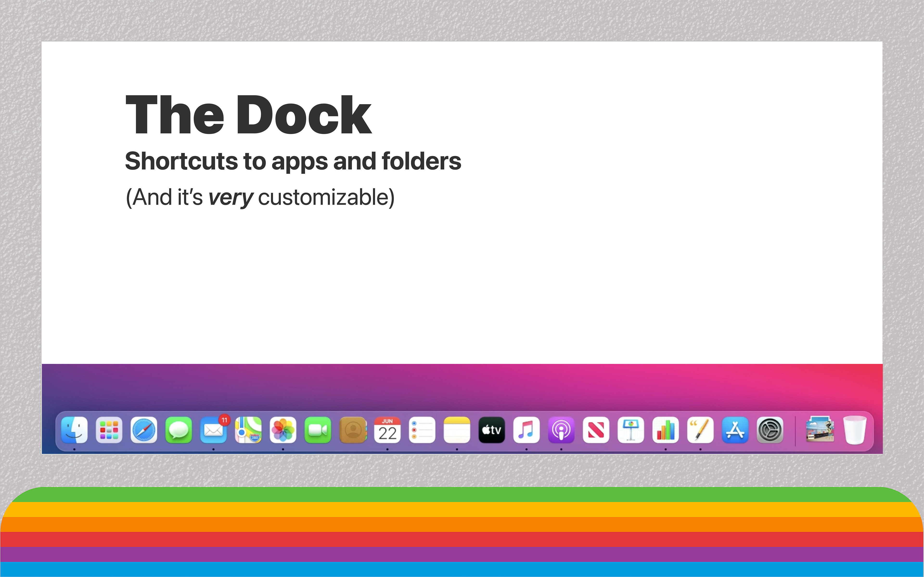
Task: Open the Safari compass icon
Action: point(144,430)
